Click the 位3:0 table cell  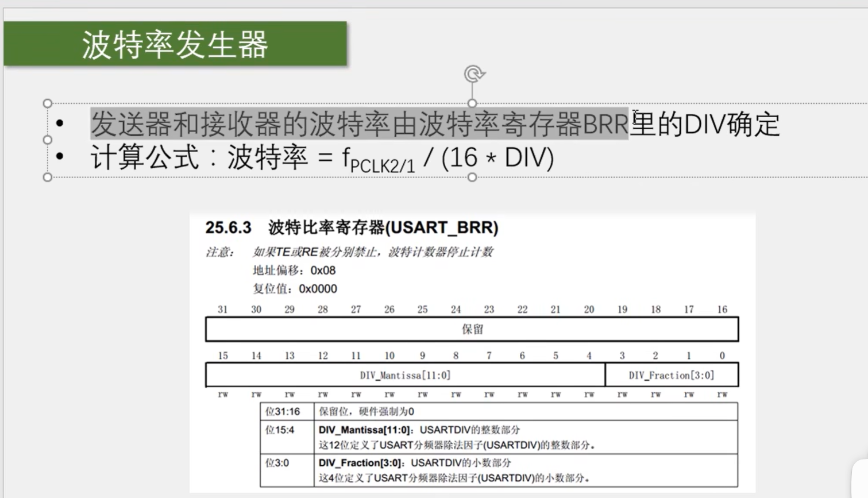(x=287, y=470)
